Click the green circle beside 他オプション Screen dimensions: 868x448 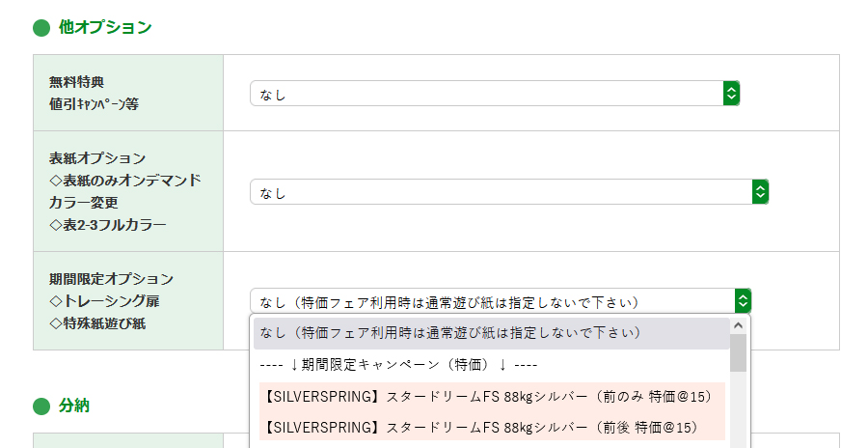tap(41, 28)
